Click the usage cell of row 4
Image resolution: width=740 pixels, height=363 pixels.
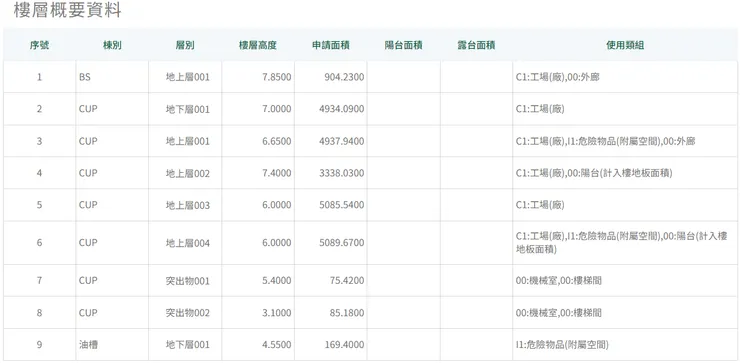626,173
